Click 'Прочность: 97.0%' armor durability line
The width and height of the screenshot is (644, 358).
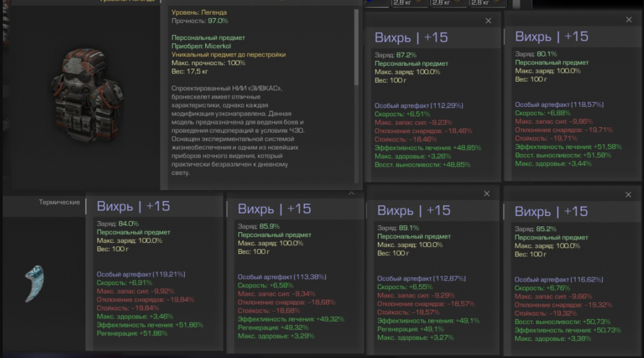click(200, 21)
